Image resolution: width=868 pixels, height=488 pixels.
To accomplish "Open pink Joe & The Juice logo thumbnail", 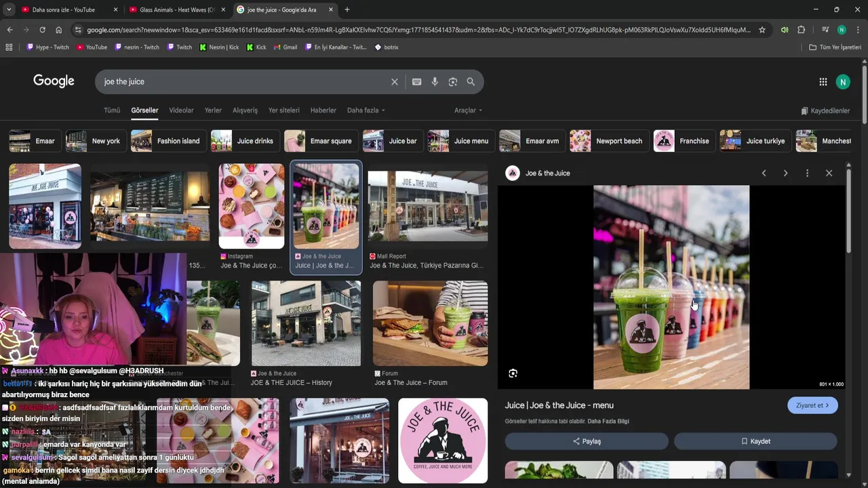I will tap(443, 441).
